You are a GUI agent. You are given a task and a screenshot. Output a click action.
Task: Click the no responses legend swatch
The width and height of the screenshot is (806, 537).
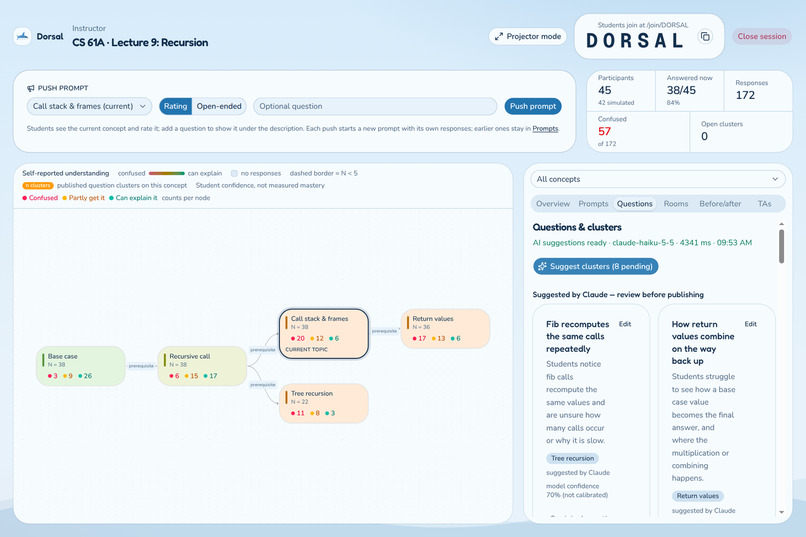234,174
